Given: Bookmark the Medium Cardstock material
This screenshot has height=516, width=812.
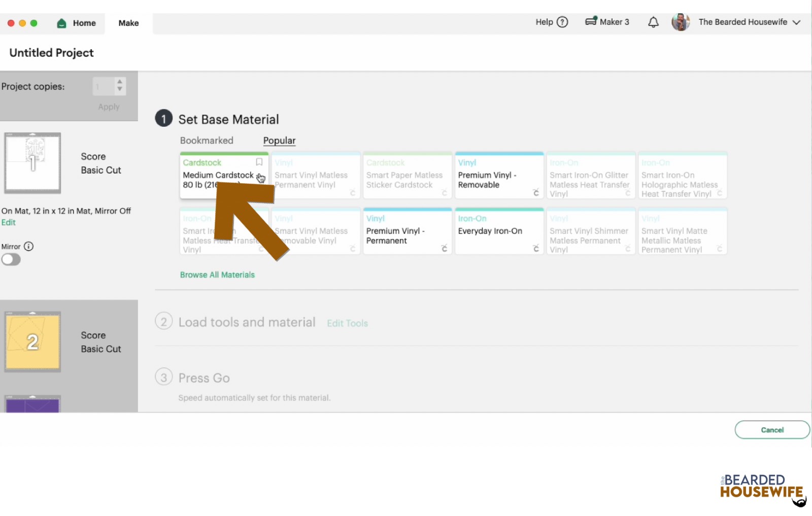Looking at the screenshot, I should [x=259, y=162].
